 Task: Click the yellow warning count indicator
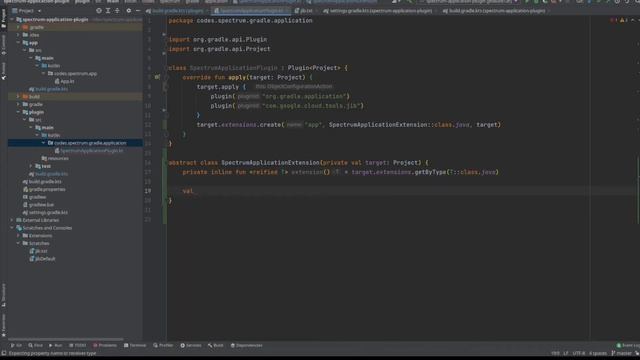point(624,20)
